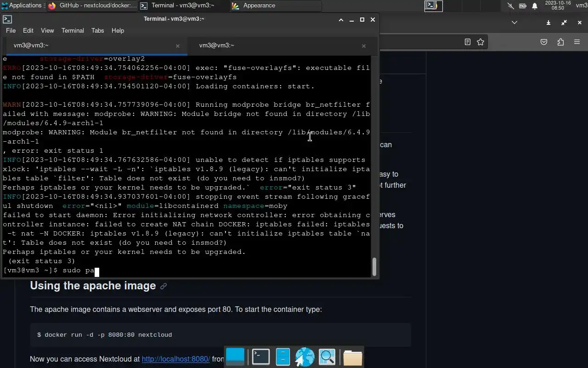588x368 pixels.
Task: Click anchor link icon beside Using the apache image
Action: [x=164, y=286]
